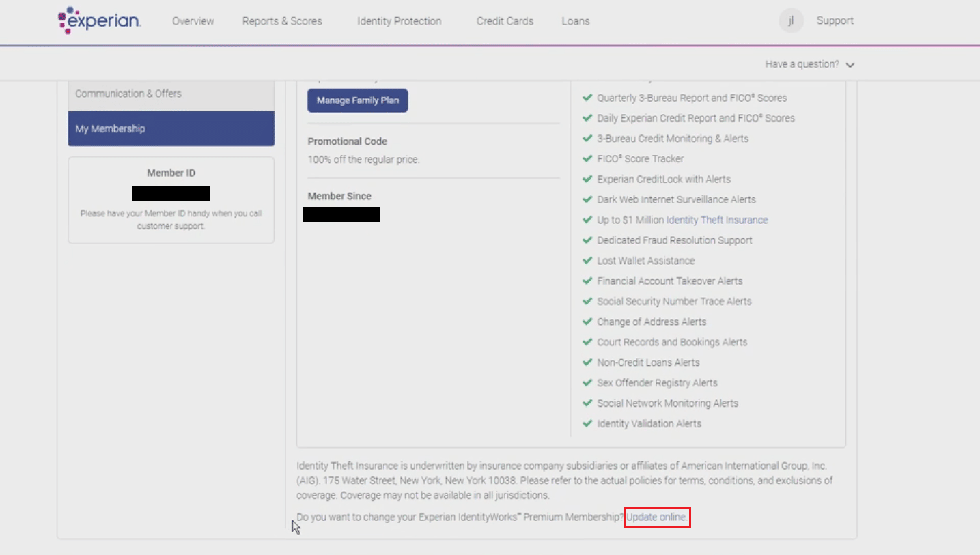980x555 pixels.
Task: Click Experian CreditLock with Alerts text
Action: [664, 180]
